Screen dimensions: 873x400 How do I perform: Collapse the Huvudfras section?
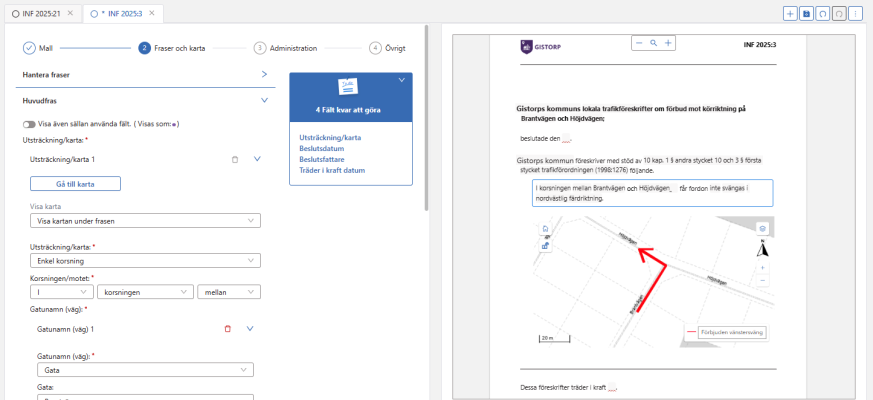pyautogui.click(x=264, y=100)
